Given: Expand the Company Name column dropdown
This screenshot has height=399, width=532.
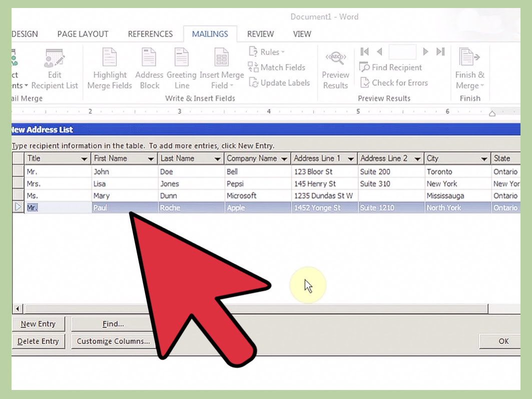Looking at the screenshot, I should [x=284, y=159].
